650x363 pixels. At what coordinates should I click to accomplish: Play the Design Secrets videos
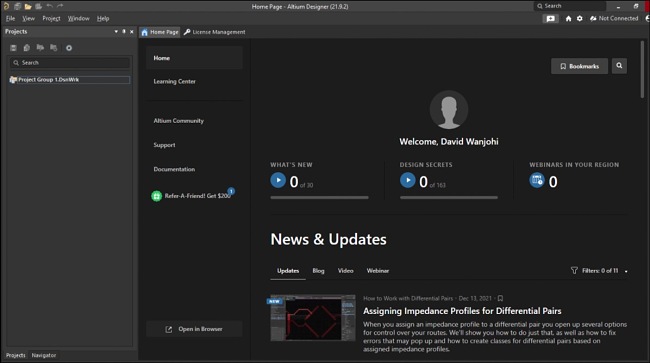coord(407,180)
